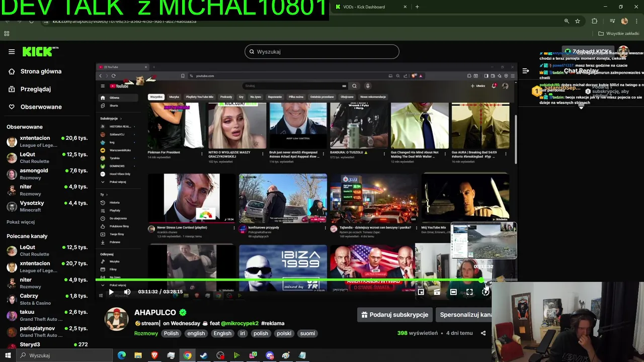The image size is (644, 362).
Task: Launch Microsoft Edge from taskbar
Action: [122, 355]
